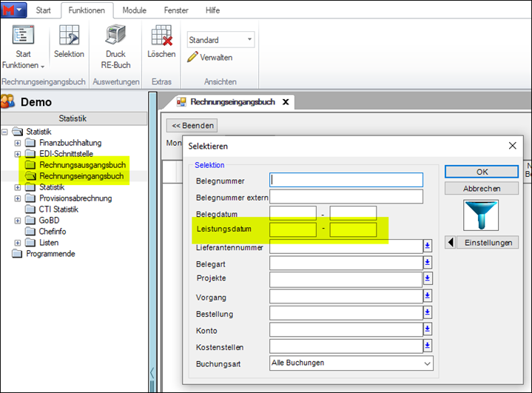532x393 pixels.
Task: Open the Selektion tool in ribbon
Action: [69, 36]
